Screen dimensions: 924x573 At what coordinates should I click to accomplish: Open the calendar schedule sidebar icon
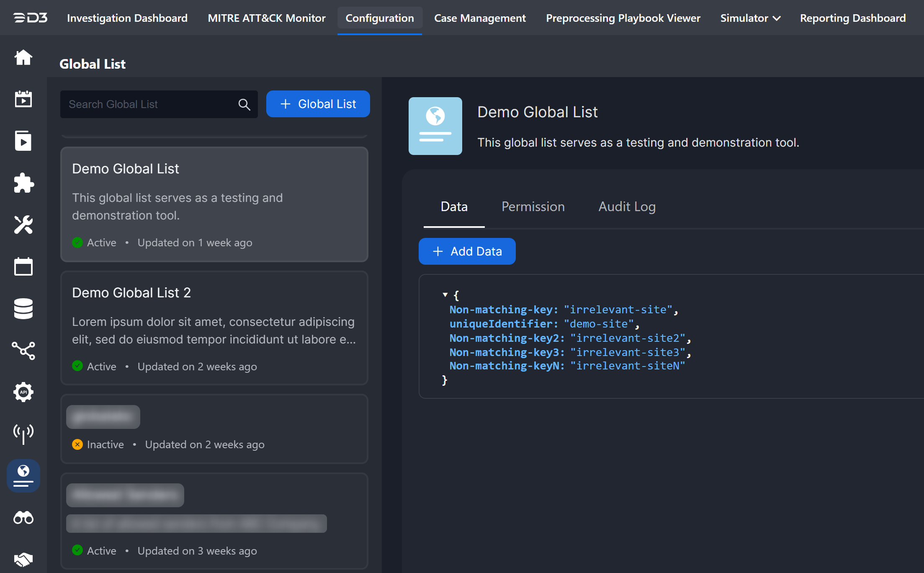tap(23, 267)
